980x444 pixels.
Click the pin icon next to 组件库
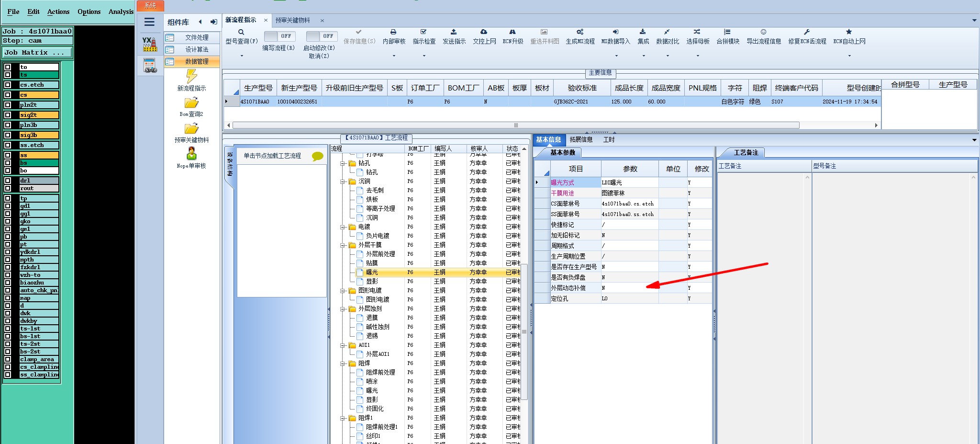point(213,22)
